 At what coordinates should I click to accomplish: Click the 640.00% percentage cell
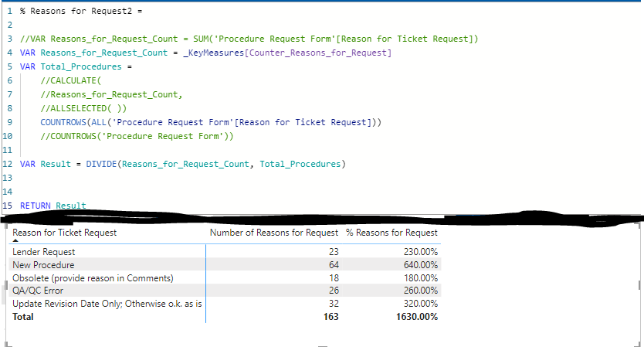tap(421, 265)
